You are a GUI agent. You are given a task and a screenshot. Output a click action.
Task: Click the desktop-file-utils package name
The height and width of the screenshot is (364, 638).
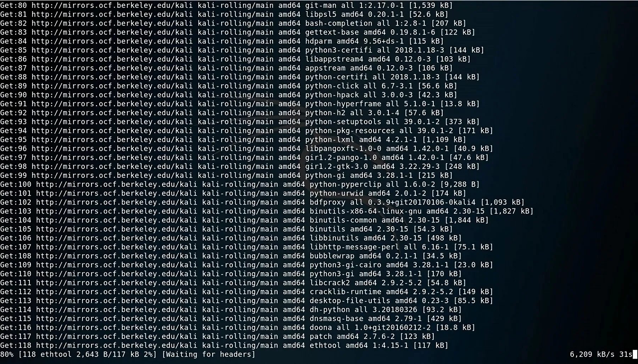pos(350,301)
